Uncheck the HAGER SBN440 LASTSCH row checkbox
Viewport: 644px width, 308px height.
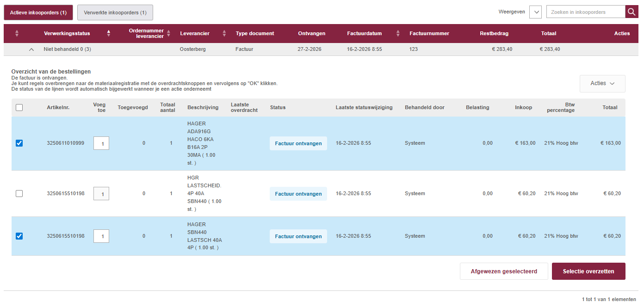19,236
